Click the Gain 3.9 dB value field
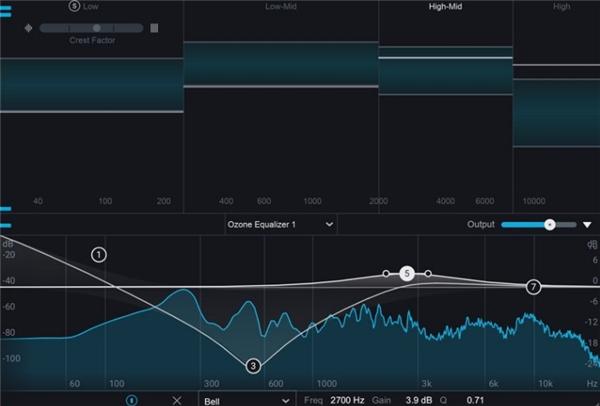Image resolution: width=600 pixels, height=406 pixels. [x=419, y=400]
